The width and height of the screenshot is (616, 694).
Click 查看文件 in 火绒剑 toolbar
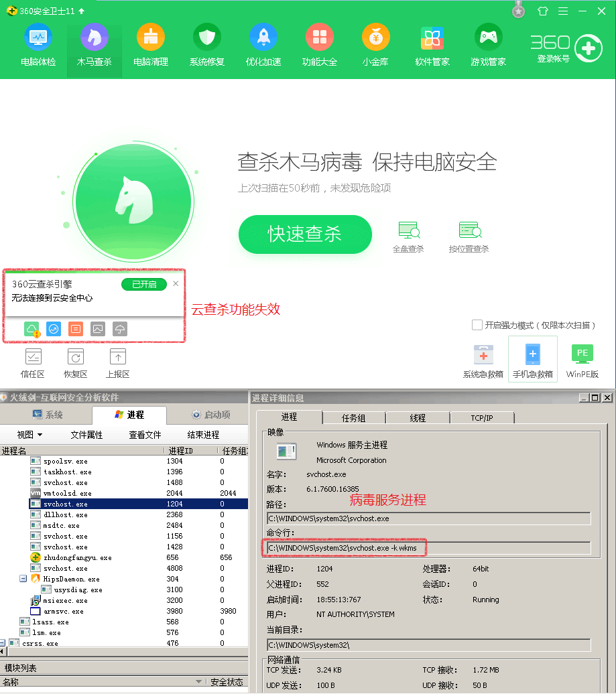(145, 435)
